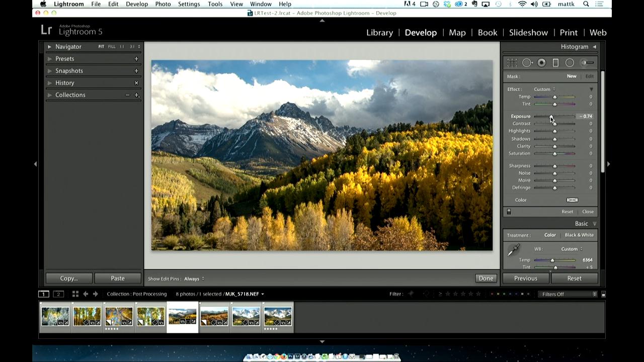Click the add Snapshots plus icon
Image resolution: width=644 pixels, height=362 pixels.
[136, 71]
